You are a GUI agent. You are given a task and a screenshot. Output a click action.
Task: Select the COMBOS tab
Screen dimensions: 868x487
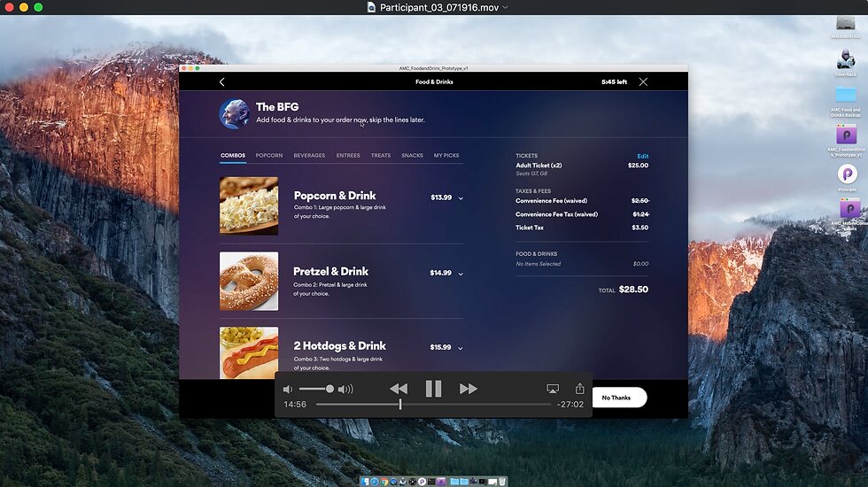point(233,156)
